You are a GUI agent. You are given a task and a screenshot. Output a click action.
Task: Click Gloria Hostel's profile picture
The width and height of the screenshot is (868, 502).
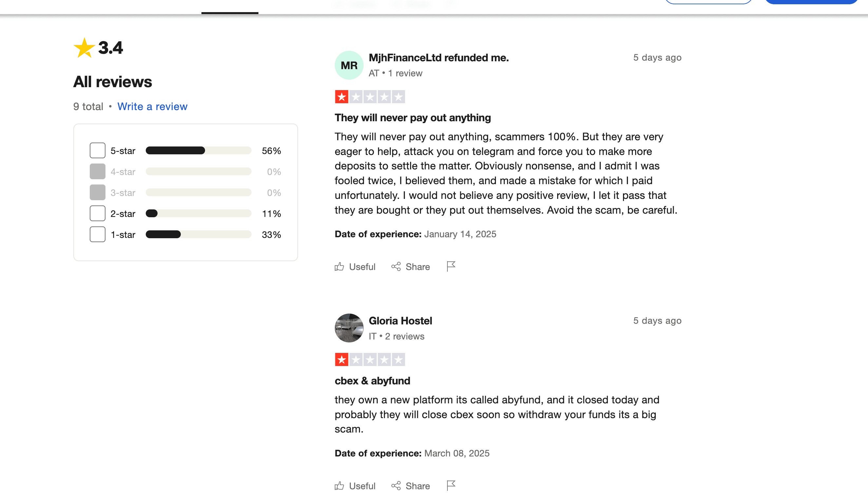pyautogui.click(x=349, y=328)
